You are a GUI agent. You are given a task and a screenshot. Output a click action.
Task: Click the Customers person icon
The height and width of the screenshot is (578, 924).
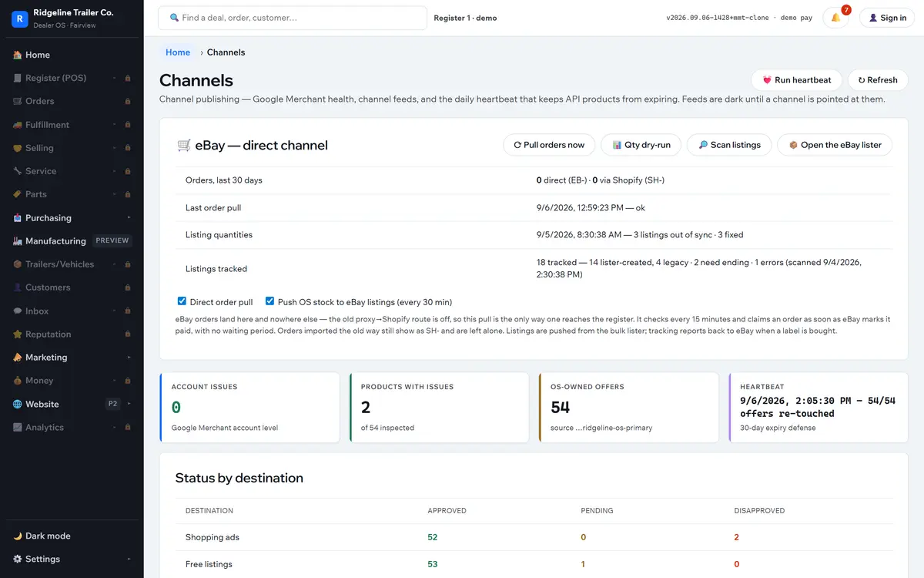(x=18, y=287)
